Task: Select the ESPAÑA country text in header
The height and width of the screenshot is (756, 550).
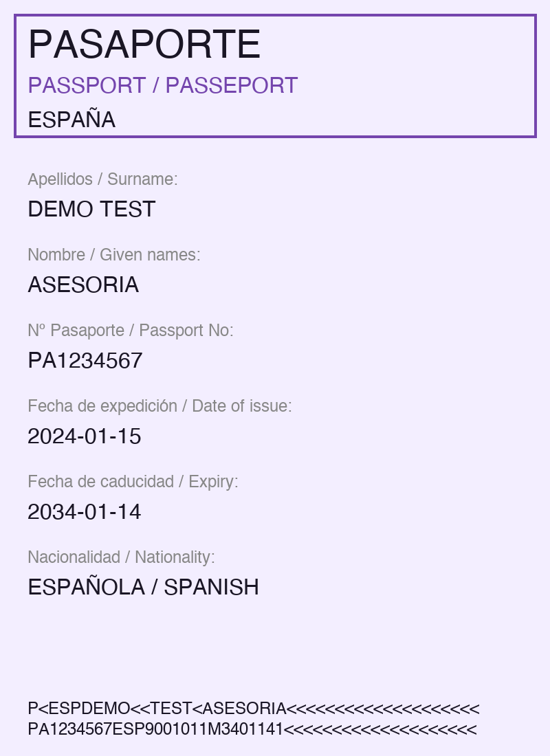Action: pos(71,120)
